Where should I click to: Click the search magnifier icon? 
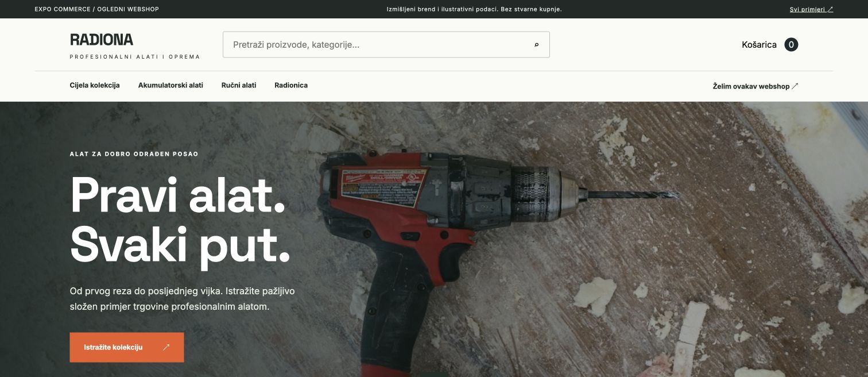click(x=537, y=45)
